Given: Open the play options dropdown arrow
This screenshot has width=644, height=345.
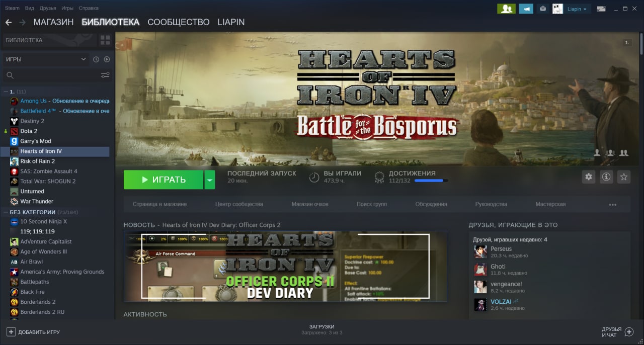Looking at the screenshot, I should [210, 180].
